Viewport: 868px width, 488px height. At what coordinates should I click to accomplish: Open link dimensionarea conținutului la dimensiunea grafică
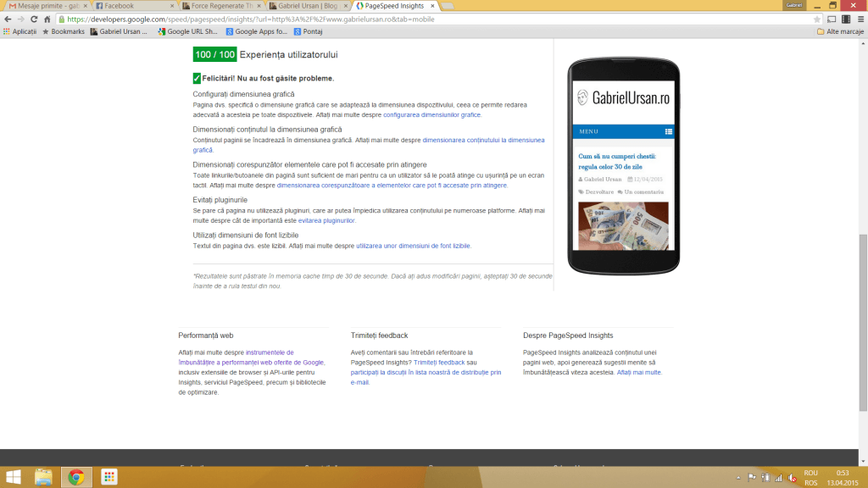coord(369,145)
